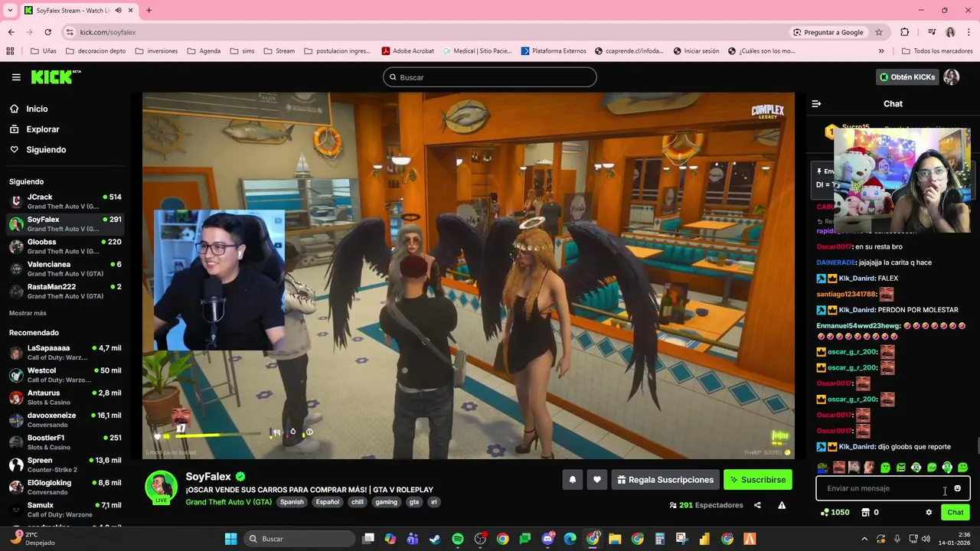Open Chrome extensions puzzle icon
The image size is (980, 551).
pyautogui.click(x=905, y=32)
